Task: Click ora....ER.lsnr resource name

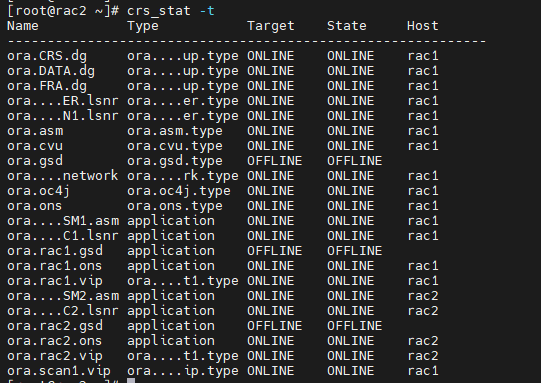Action: tap(63, 101)
